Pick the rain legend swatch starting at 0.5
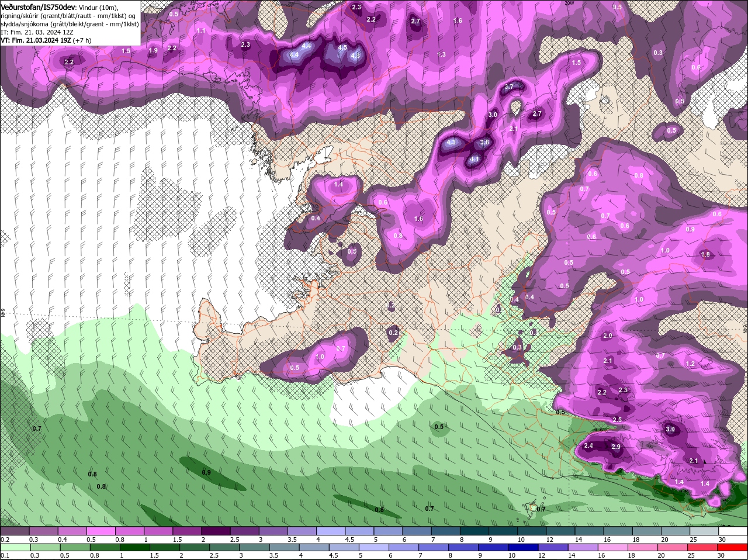Image resolution: width=748 pixels, height=560 pixels. point(75,548)
